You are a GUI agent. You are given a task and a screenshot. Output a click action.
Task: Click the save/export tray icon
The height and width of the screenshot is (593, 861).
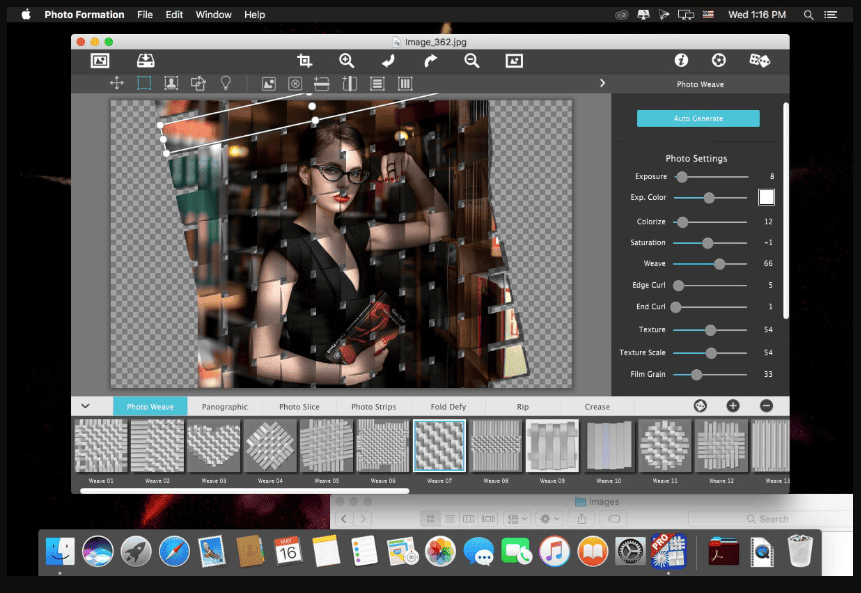click(x=146, y=60)
